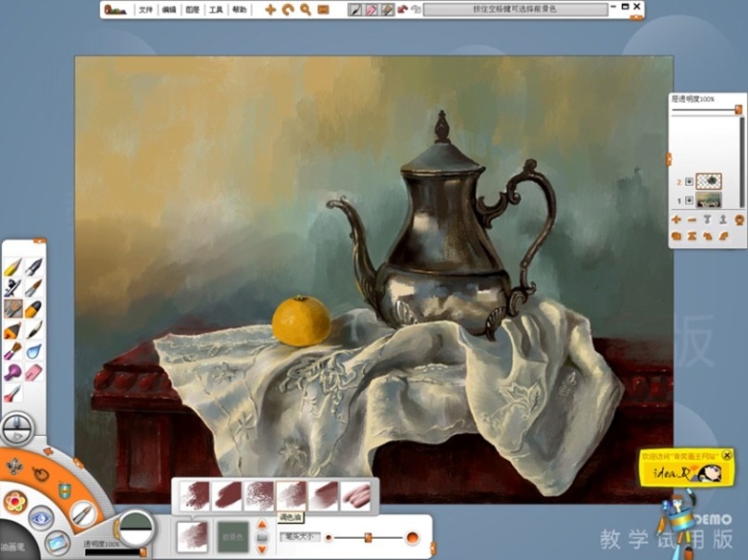Toggle visibility of layer 1
748x560 pixels.
coord(689,200)
